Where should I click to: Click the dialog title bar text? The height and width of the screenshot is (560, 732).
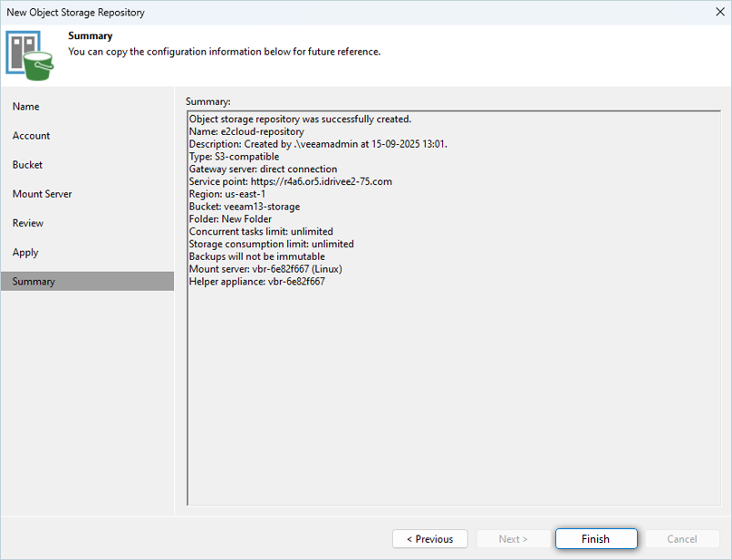tap(75, 13)
